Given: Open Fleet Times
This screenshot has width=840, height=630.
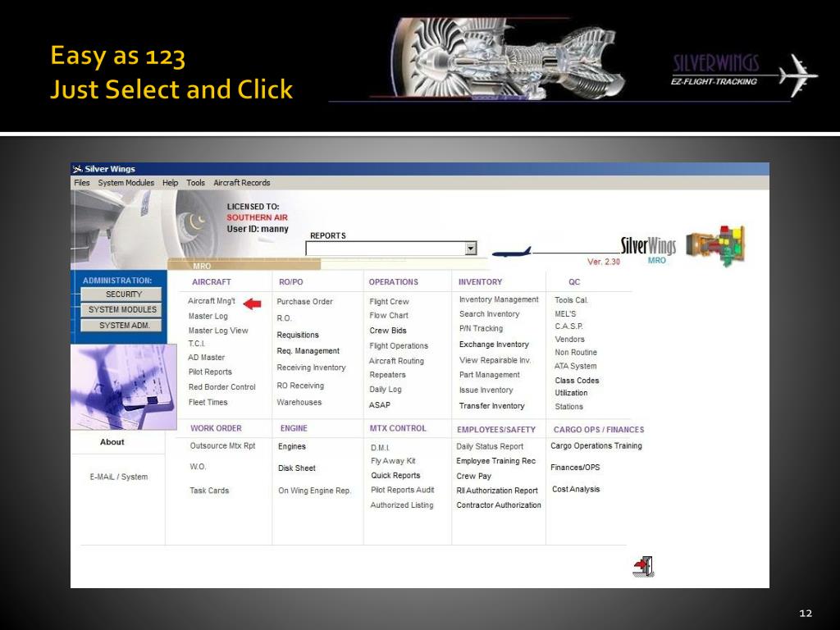Looking at the screenshot, I should 208,402.
